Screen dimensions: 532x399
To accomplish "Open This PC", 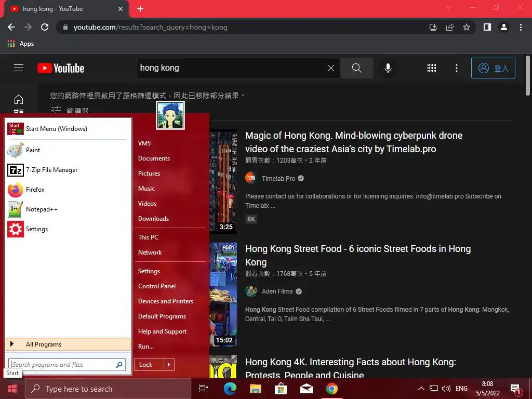I will pyautogui.click(x=148, y=237).
